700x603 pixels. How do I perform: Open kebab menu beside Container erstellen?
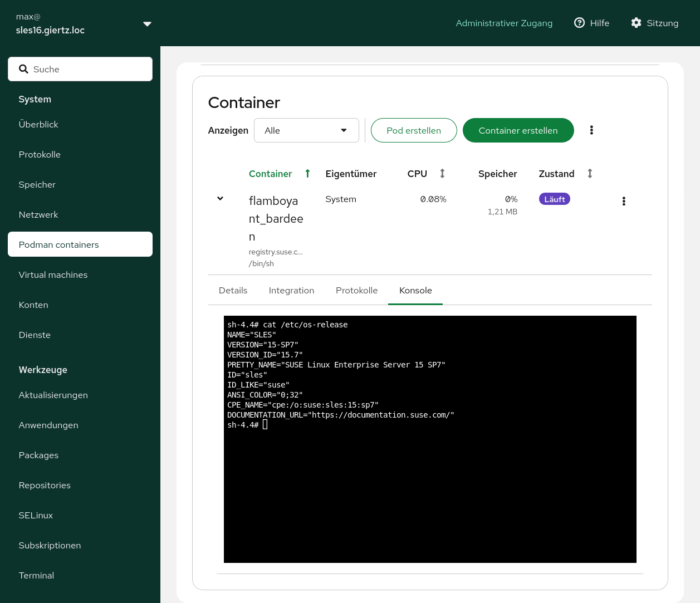click(x=591, y=130)
